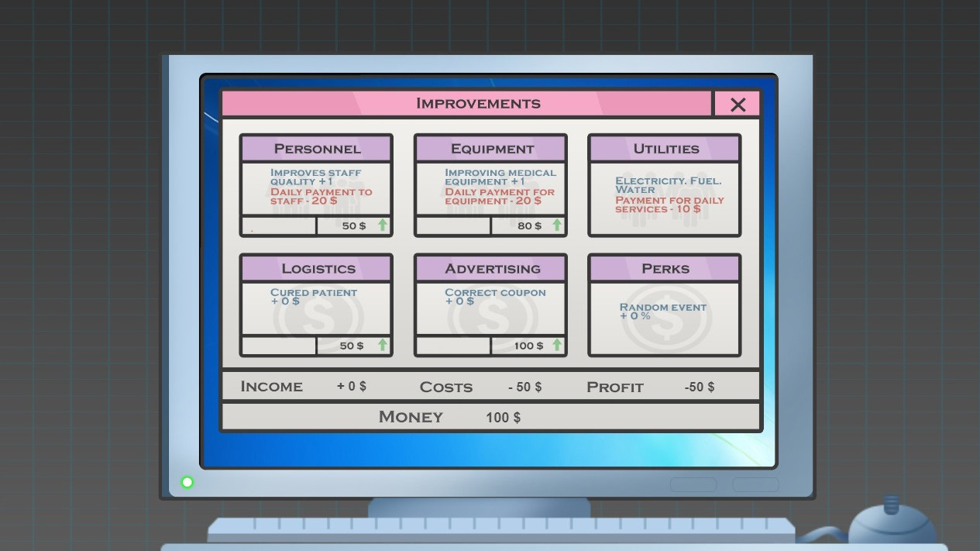The height and width of the screenshot is (551, 980).
Task: Click the green upgrade arrow for Logistics
Action: pos(382,346)
